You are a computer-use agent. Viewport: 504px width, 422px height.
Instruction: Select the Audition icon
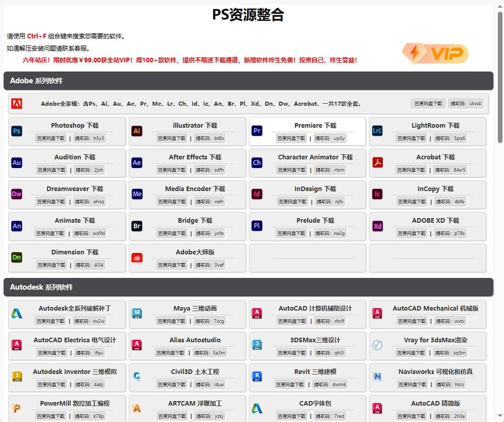pyautogui.click(x=17, y=162)
